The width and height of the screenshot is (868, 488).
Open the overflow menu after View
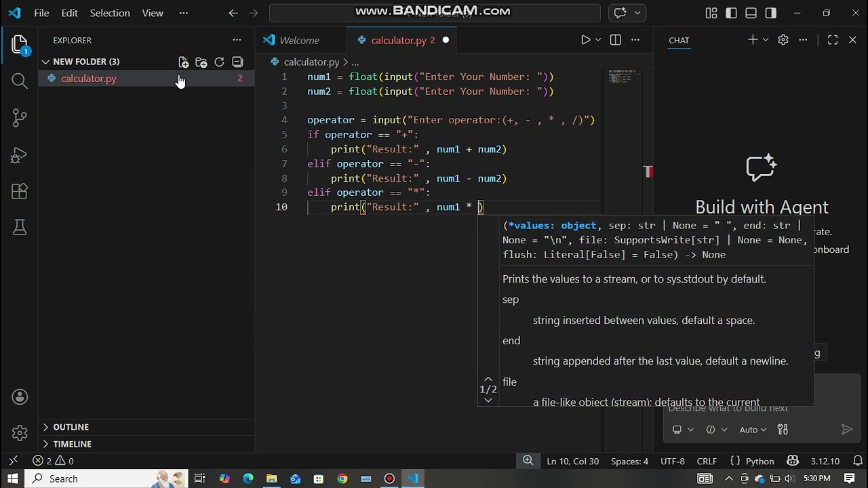[183, 13]
